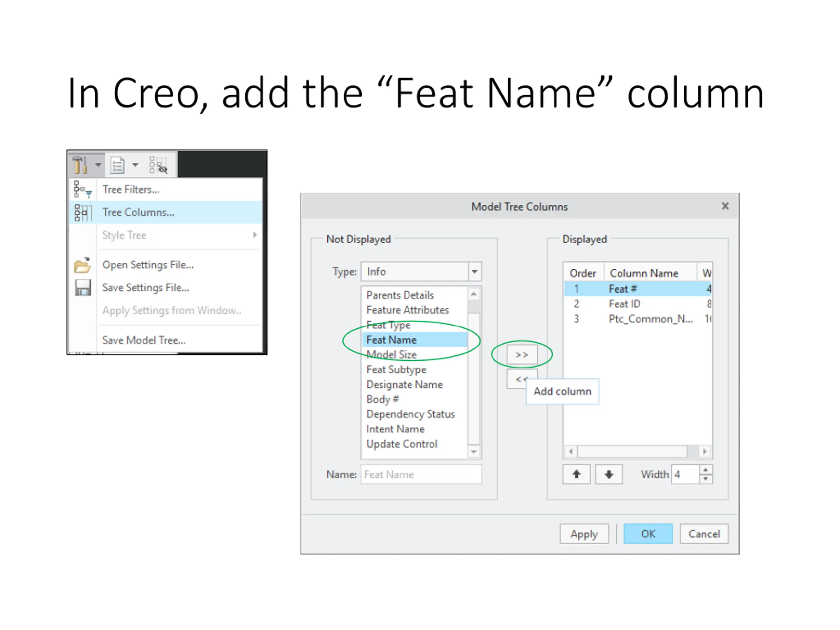Increase Width with stepper up arrow
This screenshot has height=630, width=840.
[705, 470]
